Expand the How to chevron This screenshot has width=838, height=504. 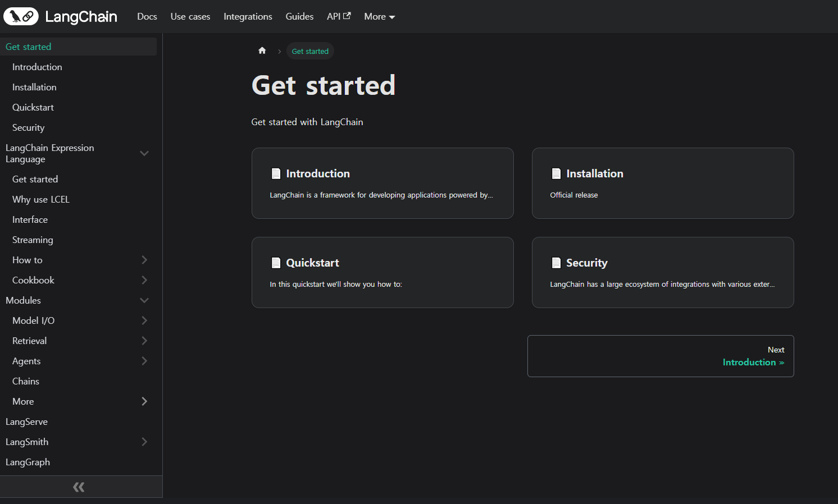coord(144,260)
